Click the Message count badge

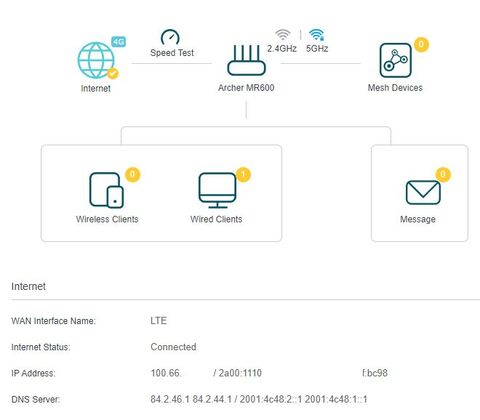[443, 174]
